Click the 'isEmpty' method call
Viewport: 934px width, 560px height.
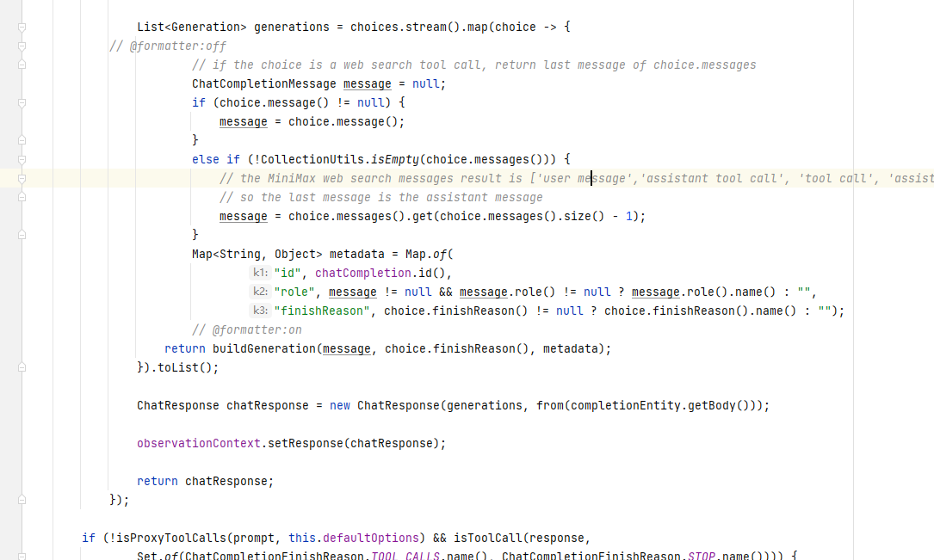point(395,159)
